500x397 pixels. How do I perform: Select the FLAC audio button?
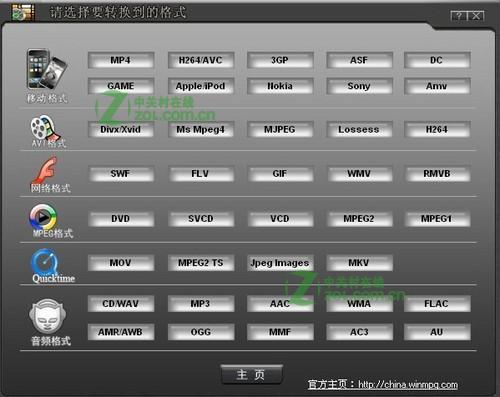click(x=437, y=304)
